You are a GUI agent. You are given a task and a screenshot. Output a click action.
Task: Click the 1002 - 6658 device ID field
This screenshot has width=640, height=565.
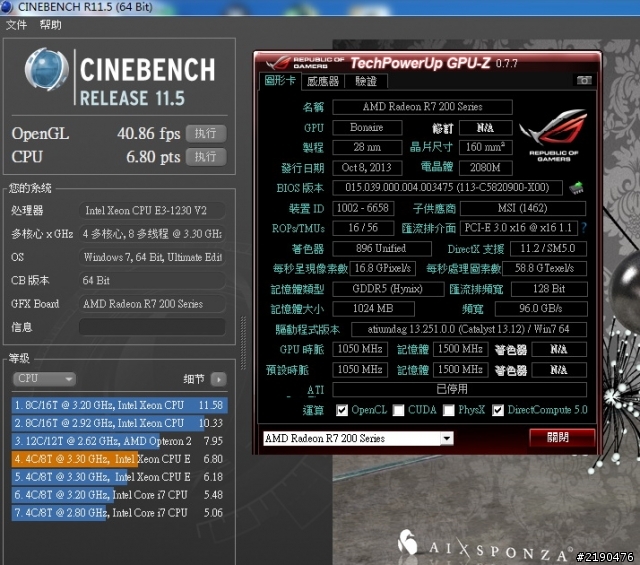pos(363,208)
